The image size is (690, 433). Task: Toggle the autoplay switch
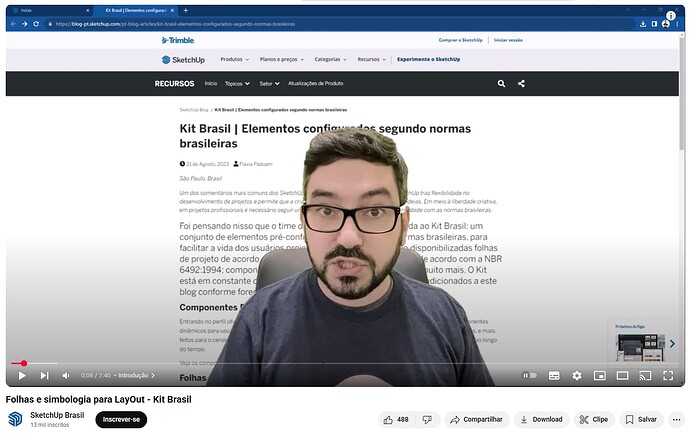(529, 375)
